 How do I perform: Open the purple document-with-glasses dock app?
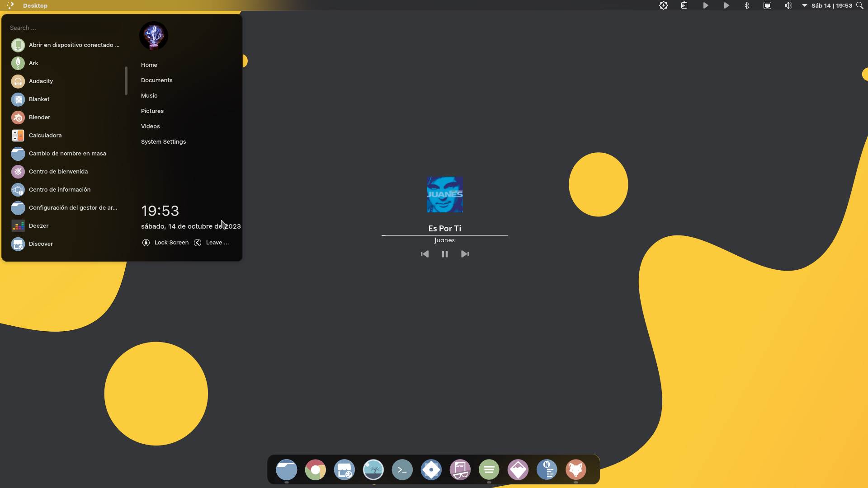click(460, 470)
